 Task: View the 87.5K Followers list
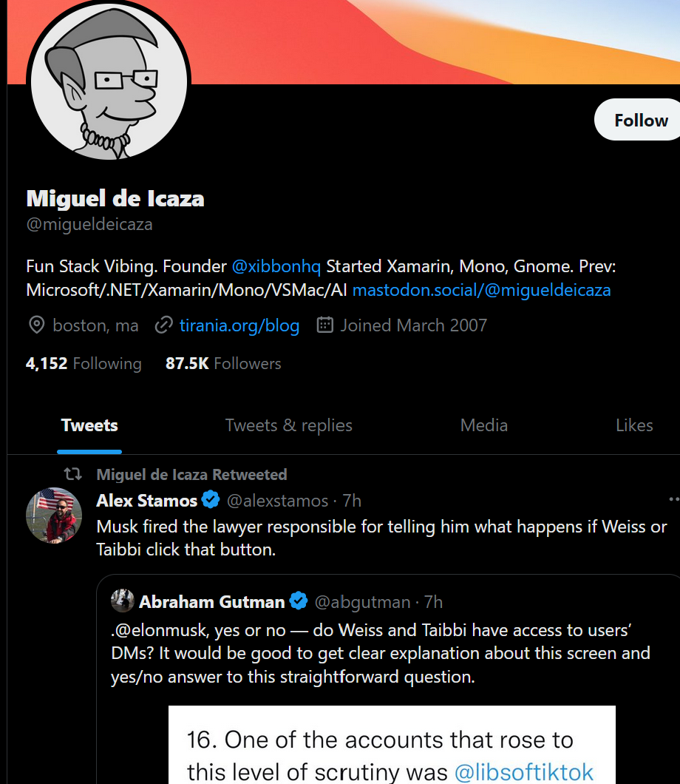(223, 363)
